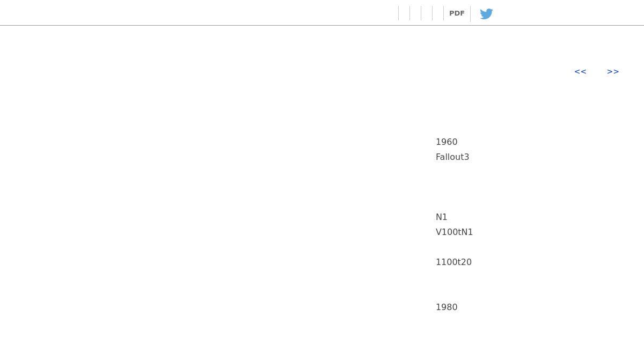
Task: Select the Fallout3 text entry
Action: pos(452,157)
